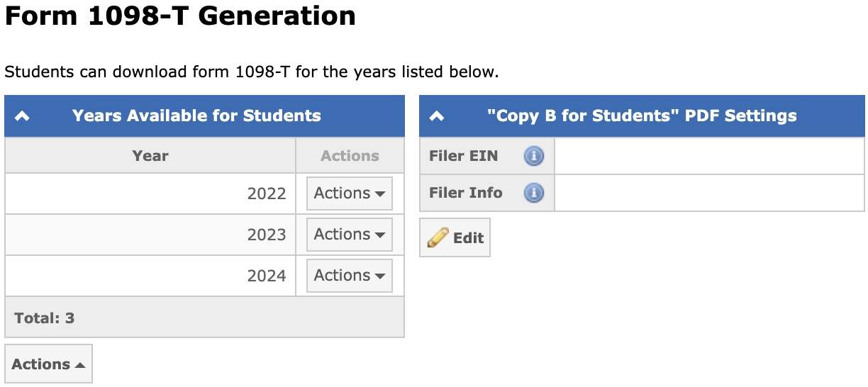Open the Actions dropdown for year 2022
Viewport: 868px width, 387px height.
(x=349, y=193)
